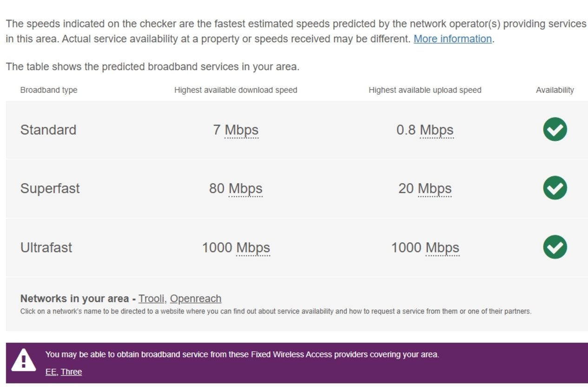Click Mbps abbreviation beside 80 download speed
Screen dimensions: 588x392
click(245, 189)
